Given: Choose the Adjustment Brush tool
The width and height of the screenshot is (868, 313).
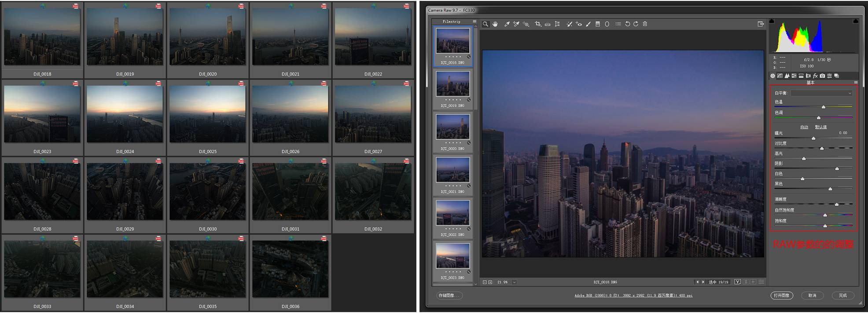Looking at the screenshot, I should click(x=588, y=24).
